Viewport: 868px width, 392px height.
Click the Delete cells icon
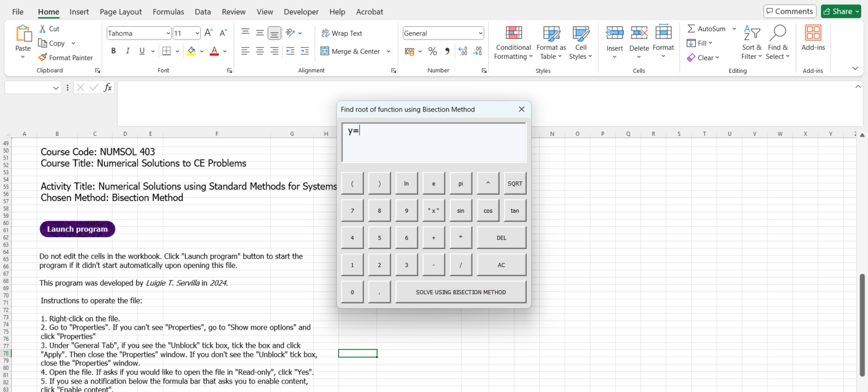coord(639,33)
